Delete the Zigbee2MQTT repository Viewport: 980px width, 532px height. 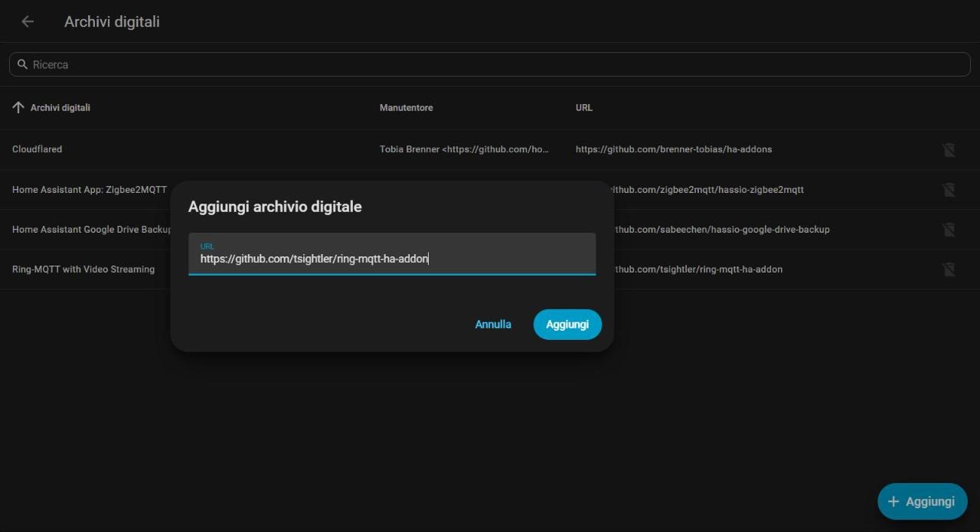pos(949,189)
